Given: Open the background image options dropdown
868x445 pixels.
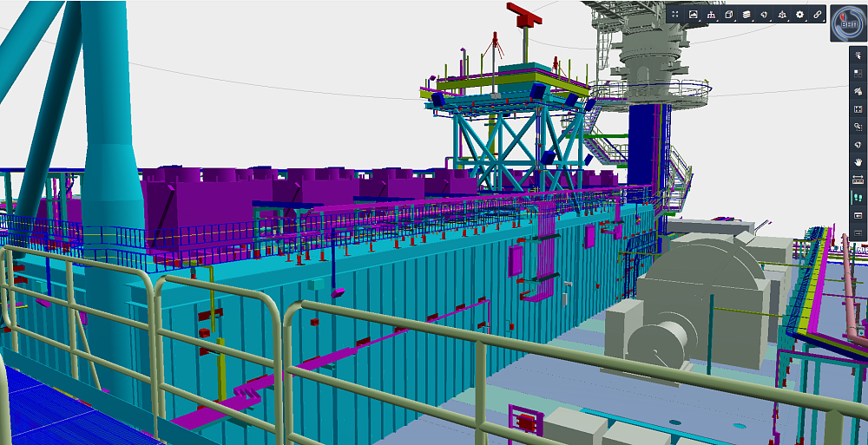Looking at the screenshot, I should 694,14.
